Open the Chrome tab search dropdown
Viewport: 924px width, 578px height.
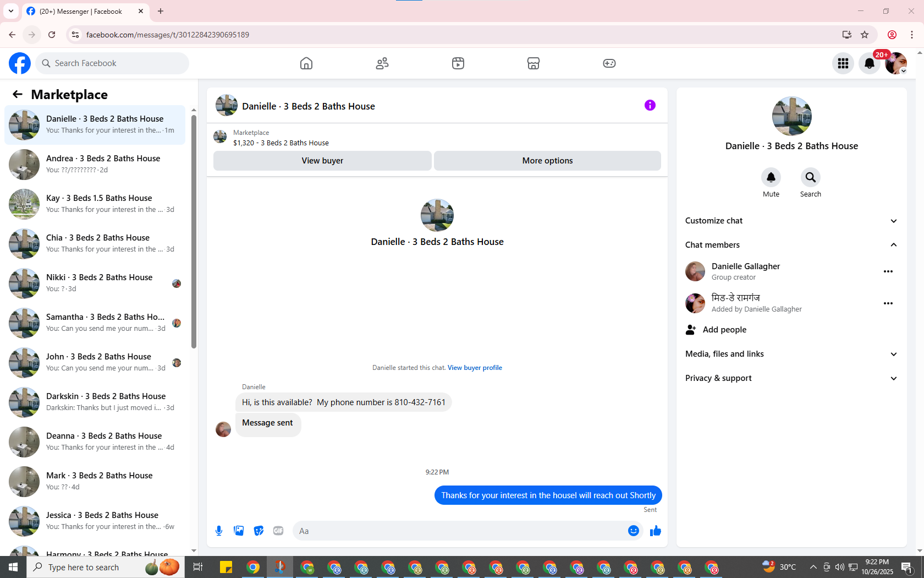click(11, 11)
